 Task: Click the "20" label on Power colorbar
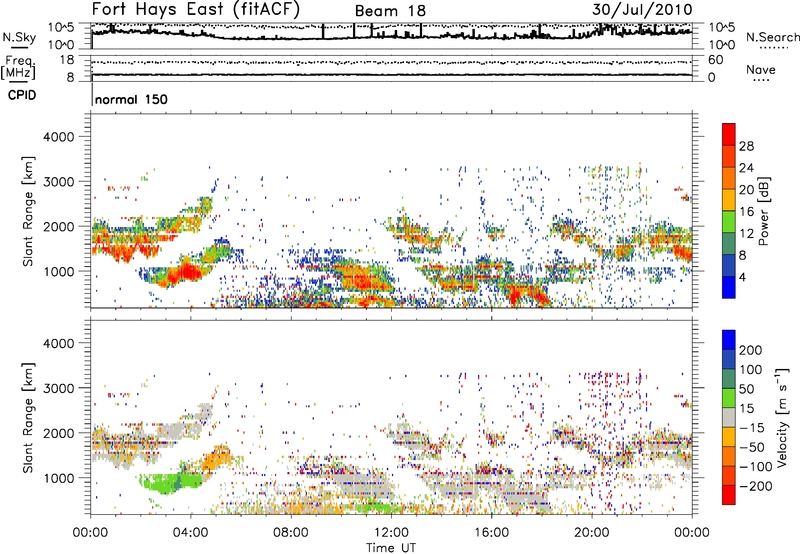pyautogui.click(x=746, y=190)
